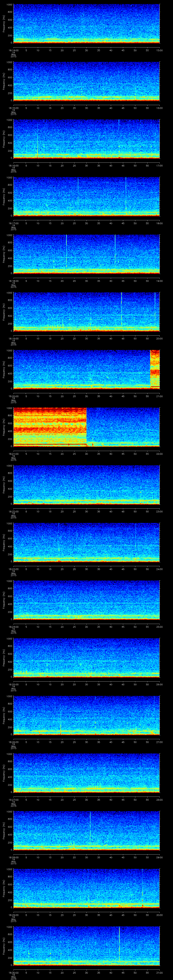Click the '18:14:00' start time label
Viewport: 173px width, 980px height.
(x=13, y=50)
